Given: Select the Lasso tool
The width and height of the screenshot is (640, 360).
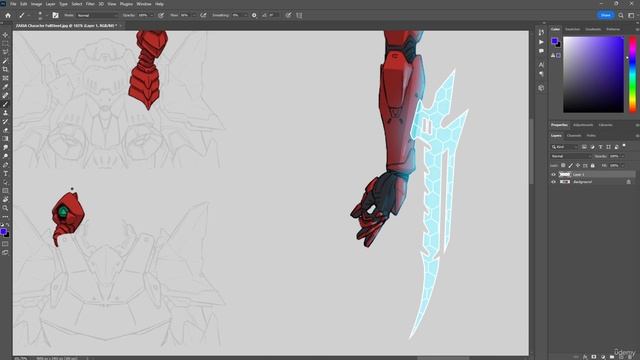Looking at the screenshot, I should click(x=5, y=52).
